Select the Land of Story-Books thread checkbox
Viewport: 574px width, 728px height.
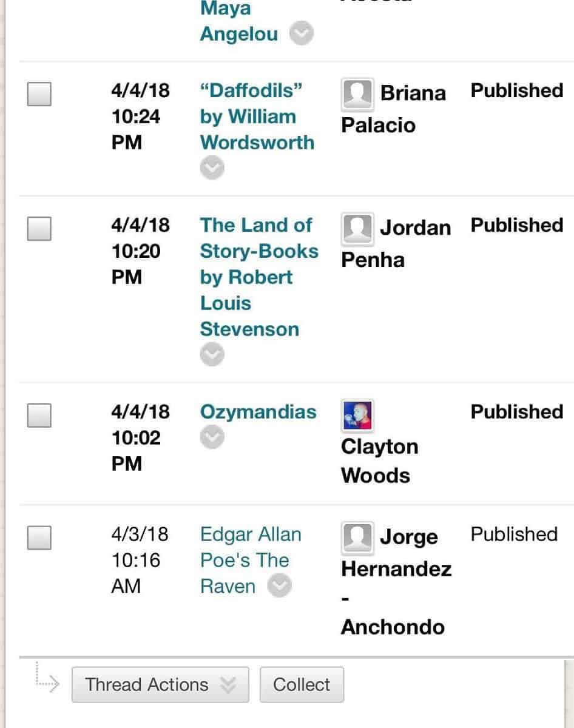coord(39,229)
